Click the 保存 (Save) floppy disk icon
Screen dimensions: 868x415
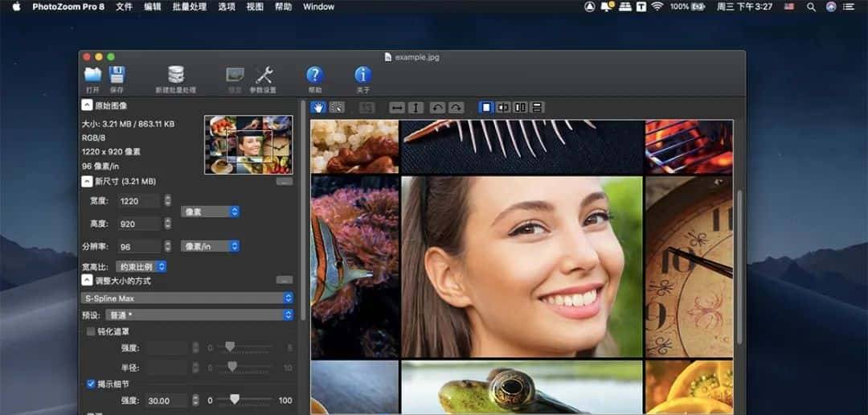[117, 76]
